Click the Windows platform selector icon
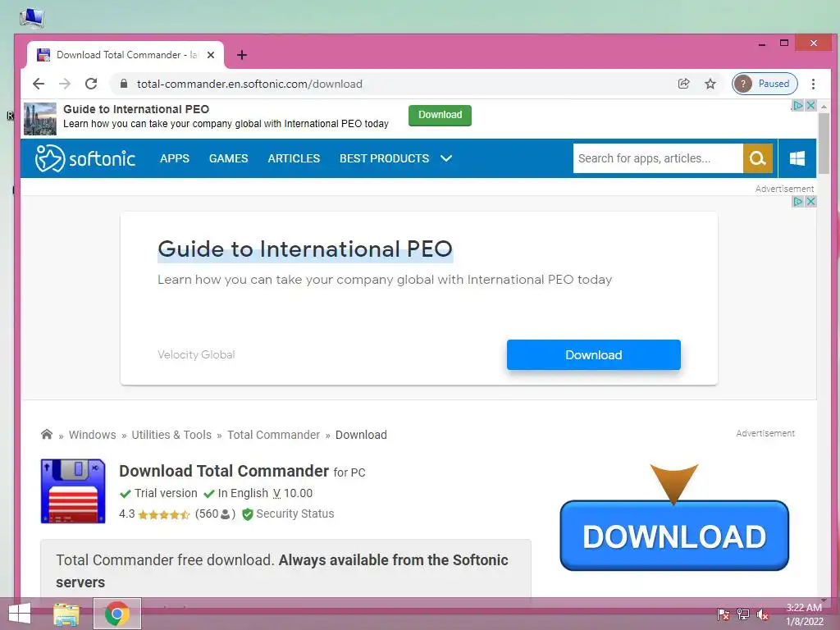840x630 pixels. pos(797,158)
